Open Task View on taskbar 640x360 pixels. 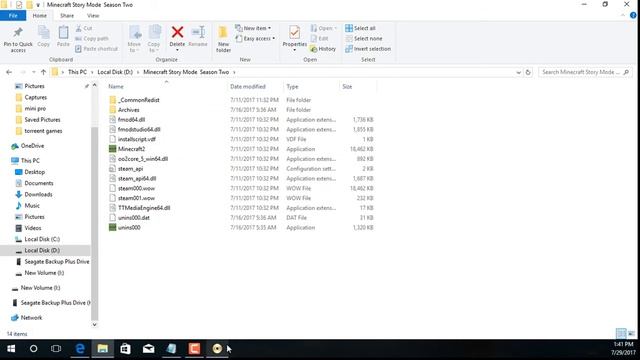(x=56, y=349)
